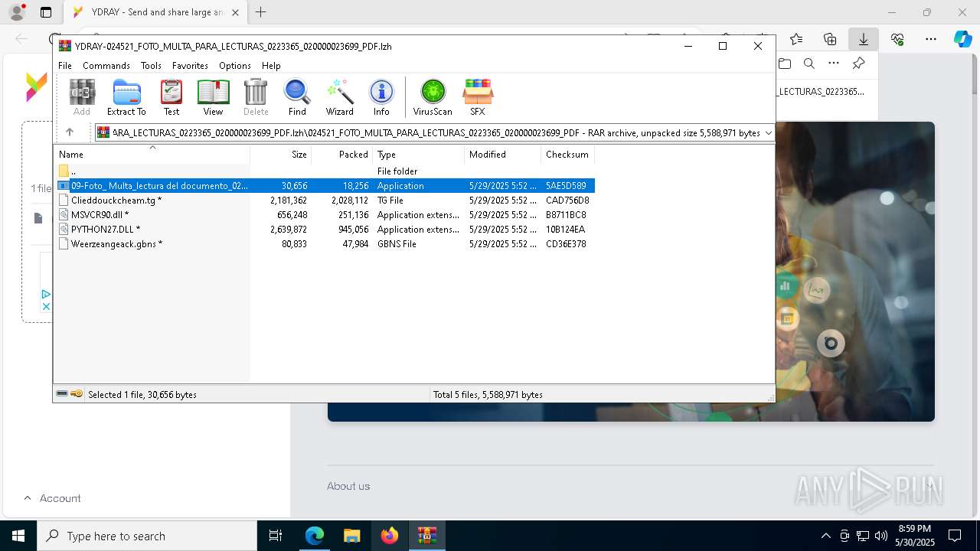Expand the Account section on YDRAY page
Screen dimensions: 980x551
coord(52,498)
